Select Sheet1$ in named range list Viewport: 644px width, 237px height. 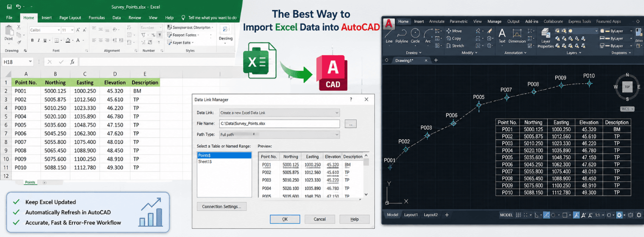(224, 161)
